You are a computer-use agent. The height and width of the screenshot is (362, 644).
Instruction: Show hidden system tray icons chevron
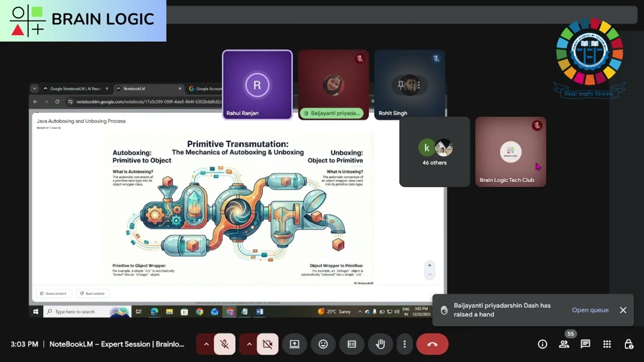(x=360, y=312)
